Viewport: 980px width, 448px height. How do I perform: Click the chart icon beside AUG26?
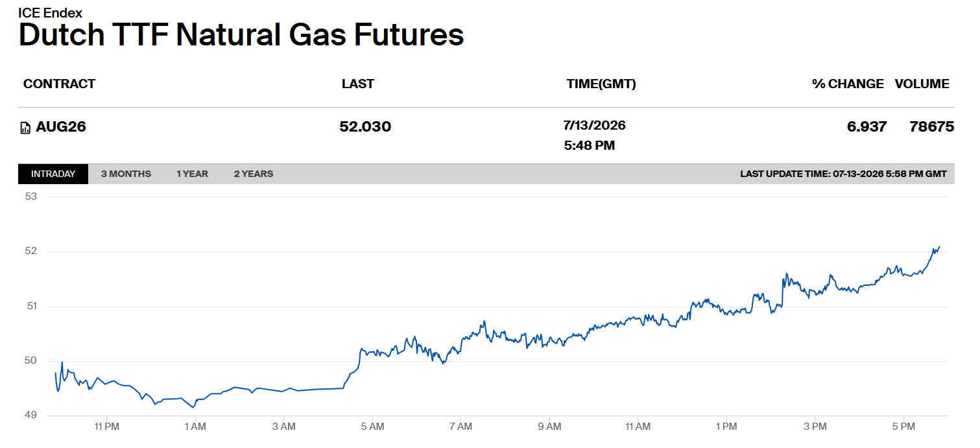coord(25,128)
